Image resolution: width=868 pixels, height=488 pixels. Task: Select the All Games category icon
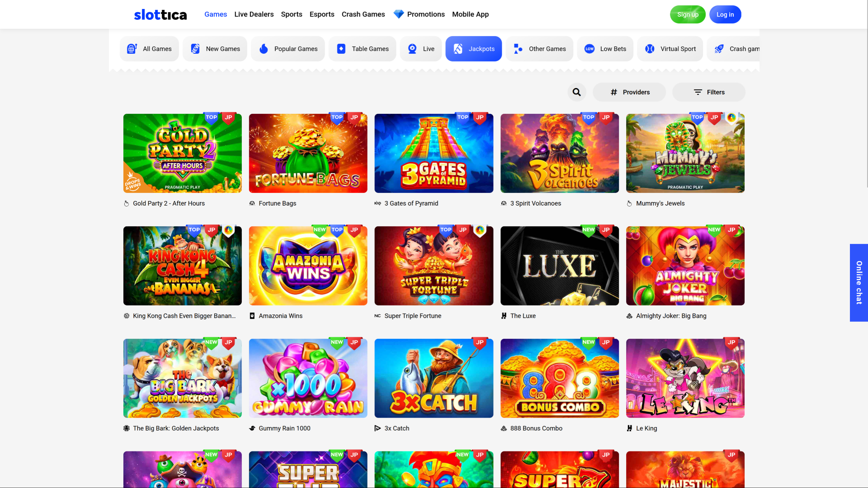click(131, 49)
